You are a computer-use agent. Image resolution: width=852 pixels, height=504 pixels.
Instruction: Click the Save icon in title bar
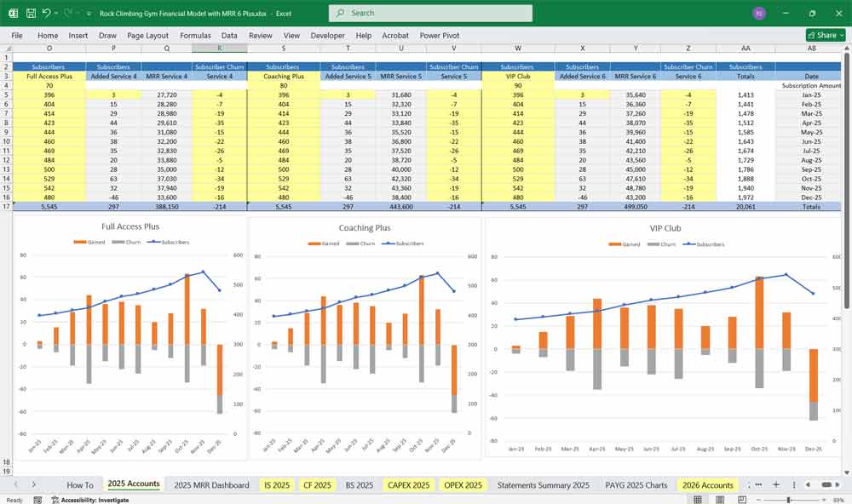(31, 14)
